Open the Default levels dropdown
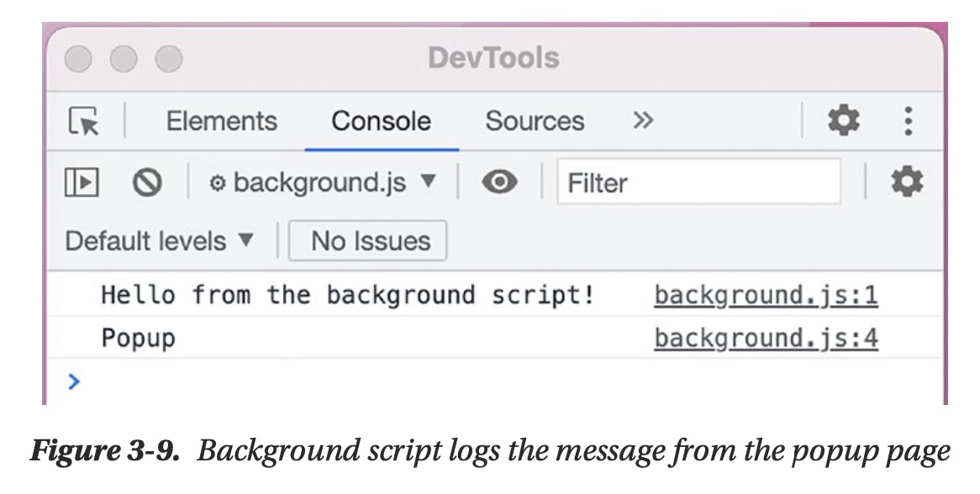980x494 pixels. click(159, 241)
